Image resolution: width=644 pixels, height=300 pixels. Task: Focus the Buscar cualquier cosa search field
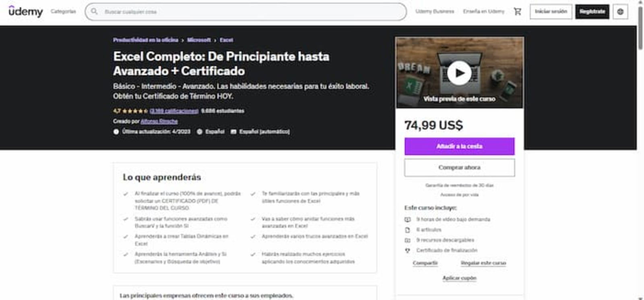(246, 12)
